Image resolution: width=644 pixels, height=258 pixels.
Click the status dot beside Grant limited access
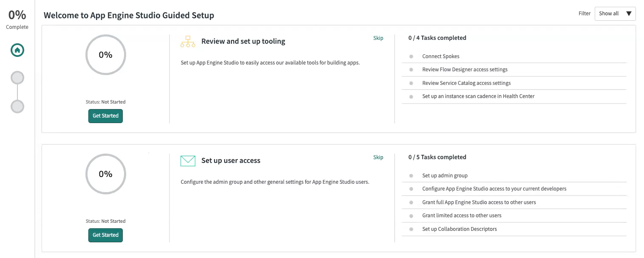point(411,216)
